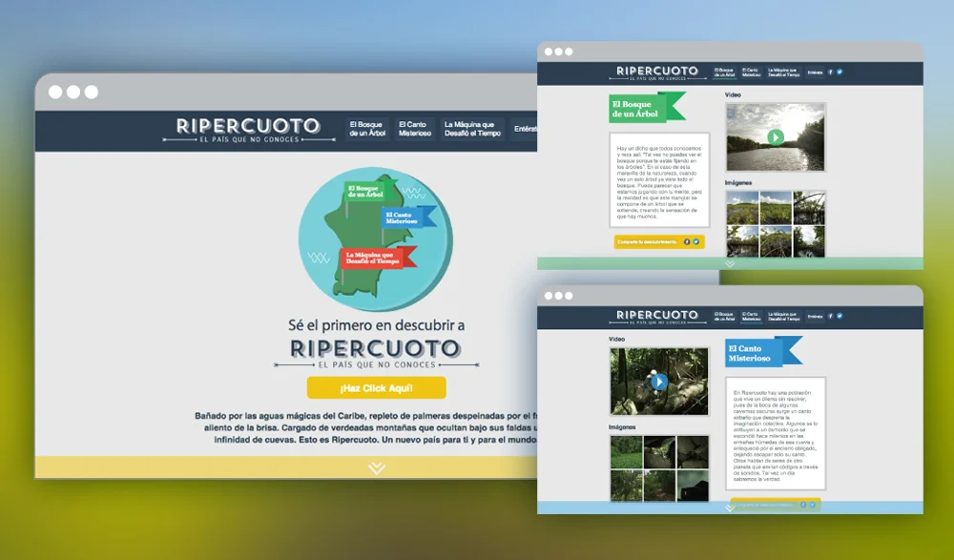Click the El Canto story paragraph starting 'En Ripercuoto hay'
The height and width of the screenshot is (560, 954).
point(775,436)
